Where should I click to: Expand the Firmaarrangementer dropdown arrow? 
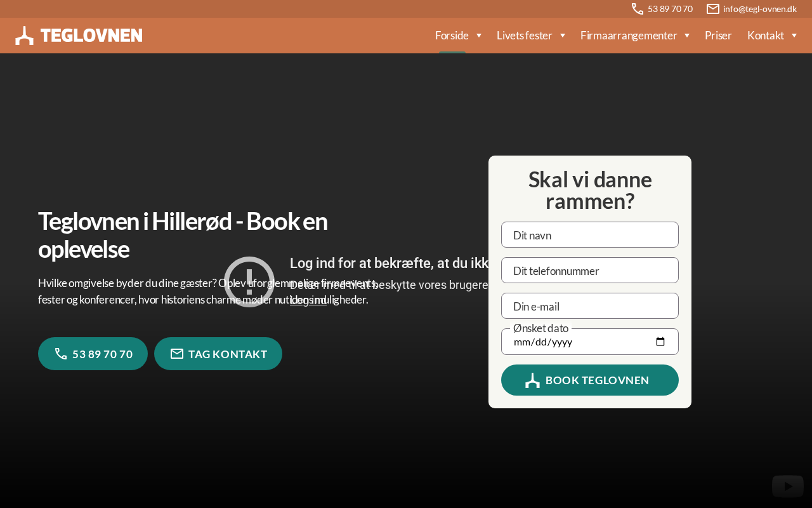point(687,36)
